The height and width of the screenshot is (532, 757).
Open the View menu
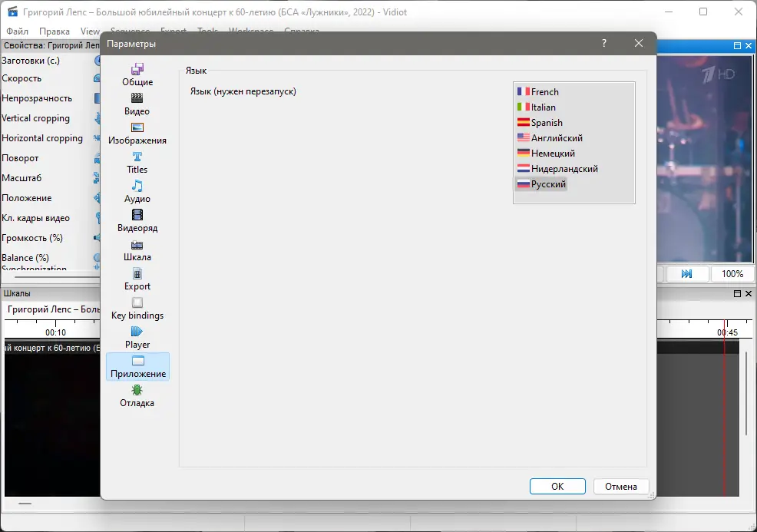(x=90, y=31)
